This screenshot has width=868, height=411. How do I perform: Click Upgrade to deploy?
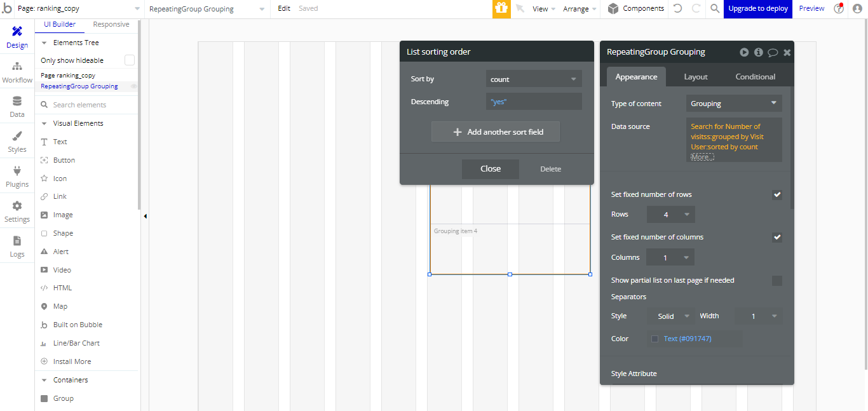758,9
